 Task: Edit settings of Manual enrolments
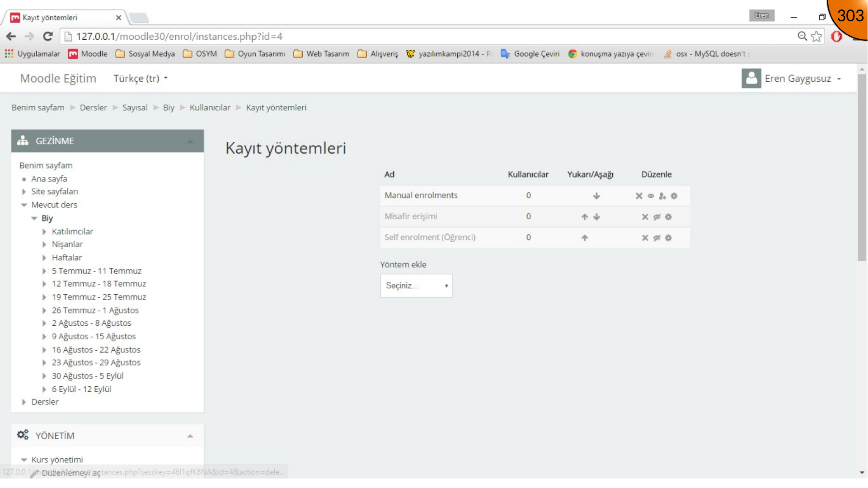(674, 196)
